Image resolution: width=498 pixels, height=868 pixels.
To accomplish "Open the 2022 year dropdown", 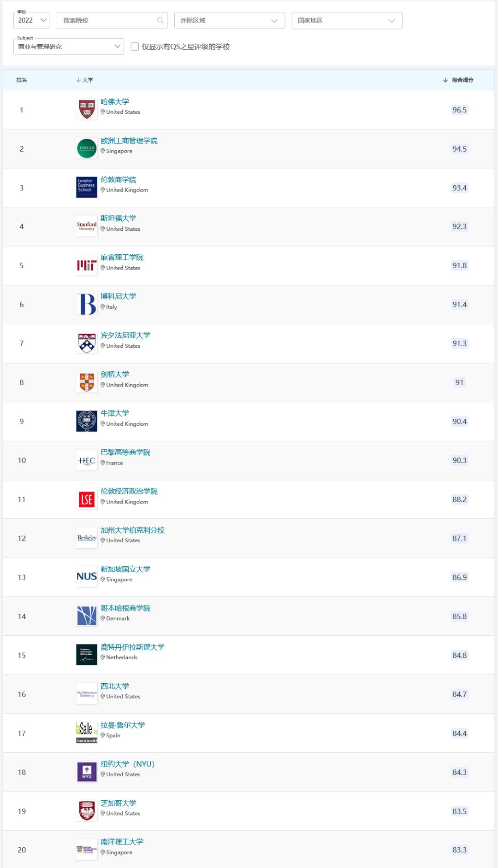I will click(x=32, y=20).
